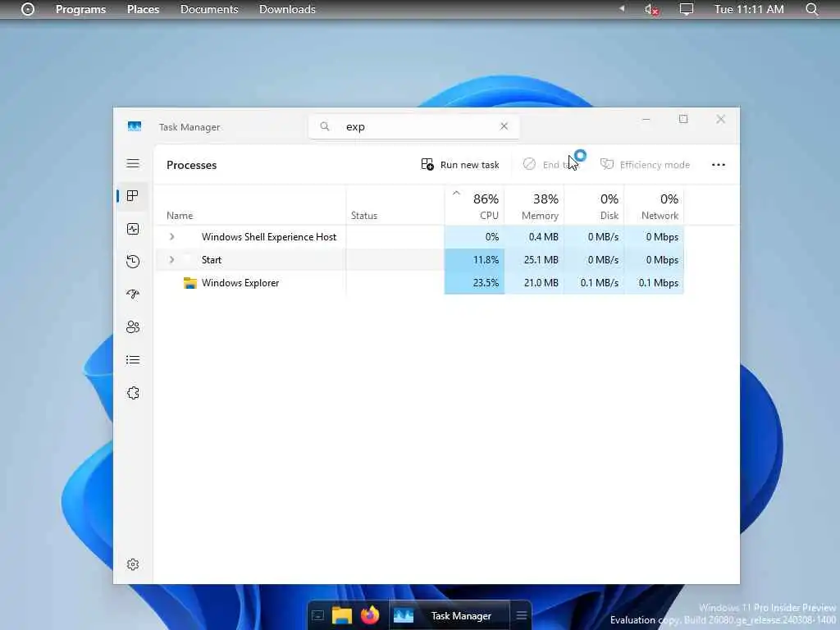Click the tray expand arrow in top panel
The height and width of the screenshot is (630, 840).
point(622,8)
